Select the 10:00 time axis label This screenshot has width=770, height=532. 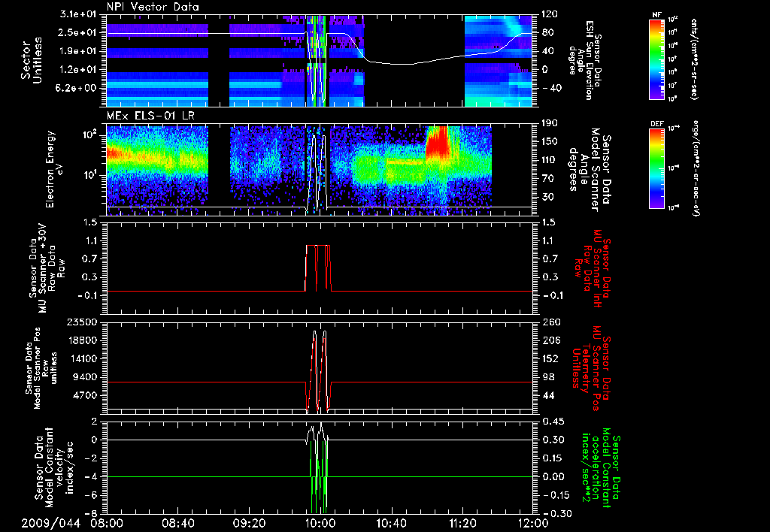click(320, 523)
